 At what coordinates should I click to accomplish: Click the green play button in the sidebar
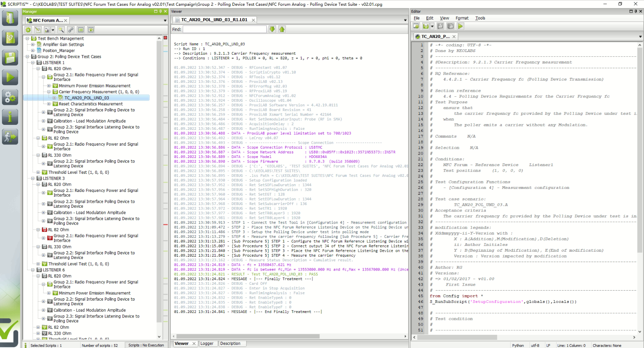point(10,77)
